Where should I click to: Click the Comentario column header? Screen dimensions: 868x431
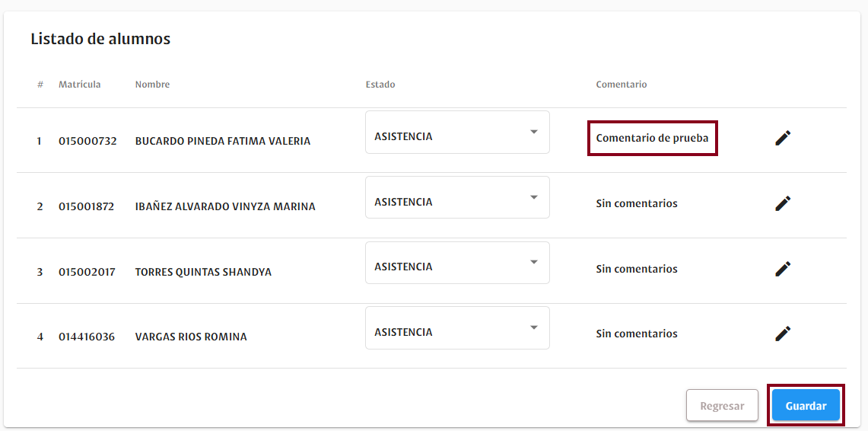(621, 85)
